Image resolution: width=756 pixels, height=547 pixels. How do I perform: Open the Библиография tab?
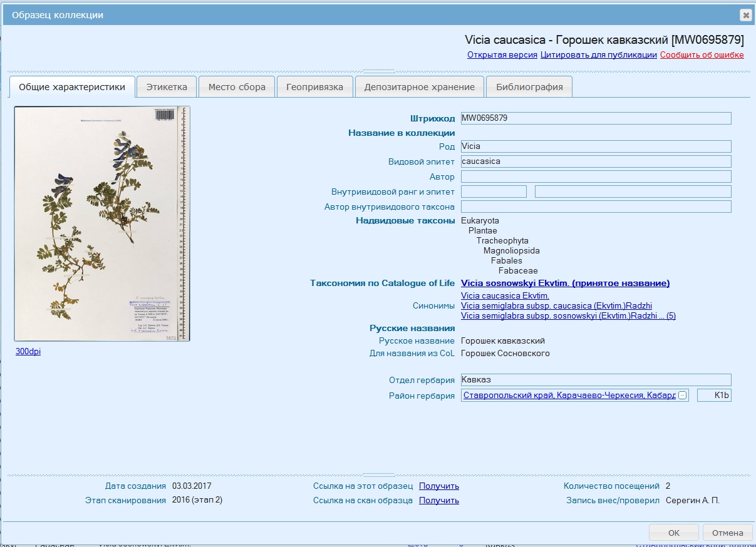529,87
